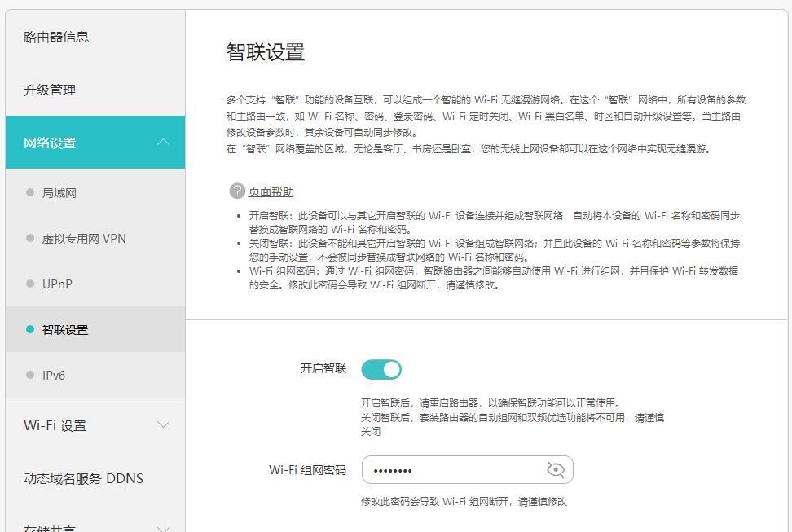Select 动态域名服务 DDNS in sidebar
The height and width of the screenshot is (532, 792).
point(84,479)
